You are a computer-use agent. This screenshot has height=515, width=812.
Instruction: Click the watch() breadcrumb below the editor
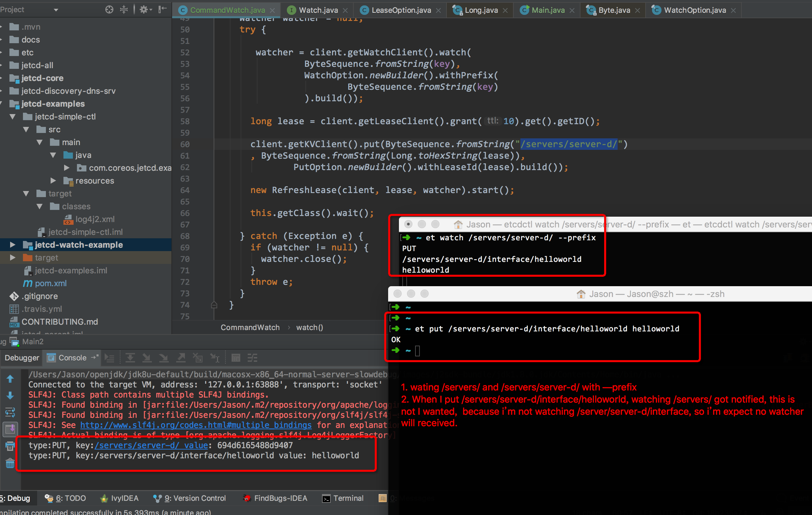[309, 327]
